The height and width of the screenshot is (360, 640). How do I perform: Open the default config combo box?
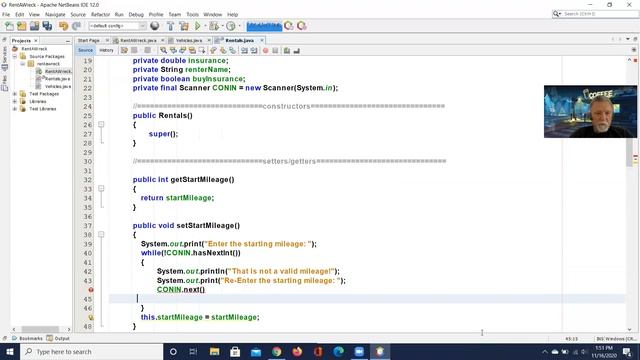(118, 26)
